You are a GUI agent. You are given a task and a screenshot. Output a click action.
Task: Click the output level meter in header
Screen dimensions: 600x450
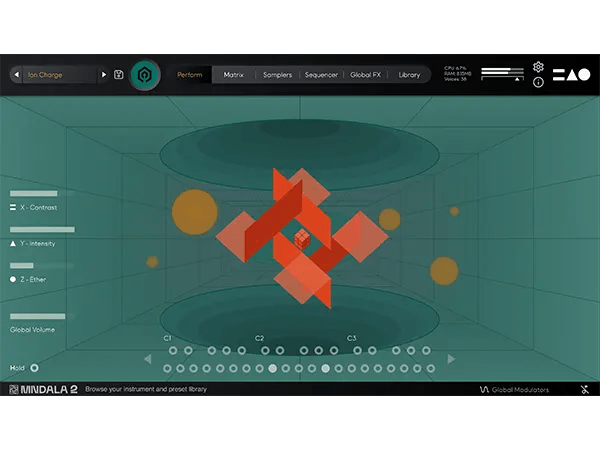[x=502, y=74]
